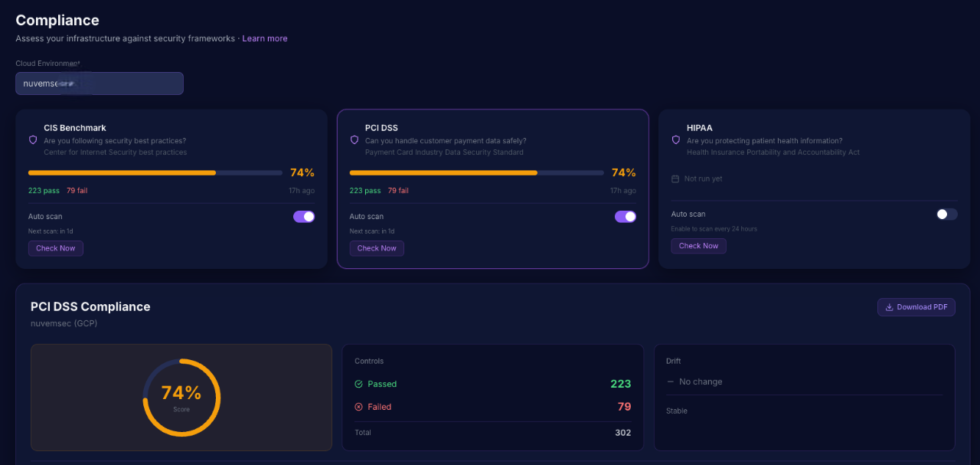Click the clipboard icon beside 'Not run yet'
Viewport: 980px width, 465px height.
click(x=675, y=178)
